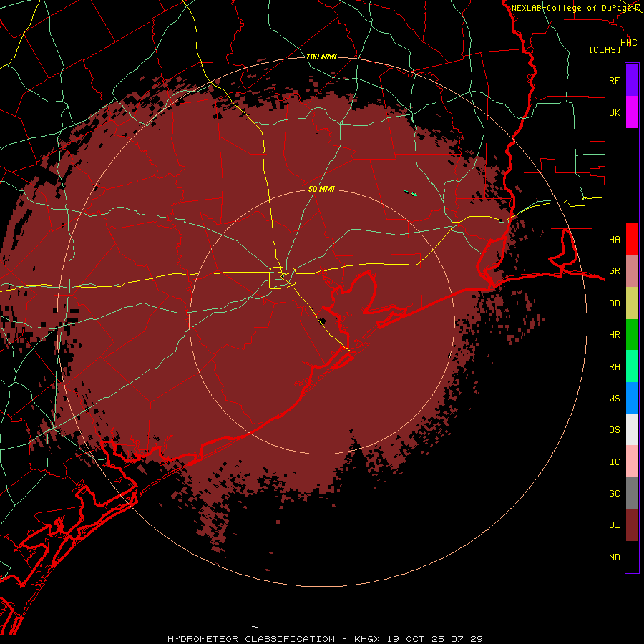
Task: Click the "GC" legend label
Action: (614, 494)
